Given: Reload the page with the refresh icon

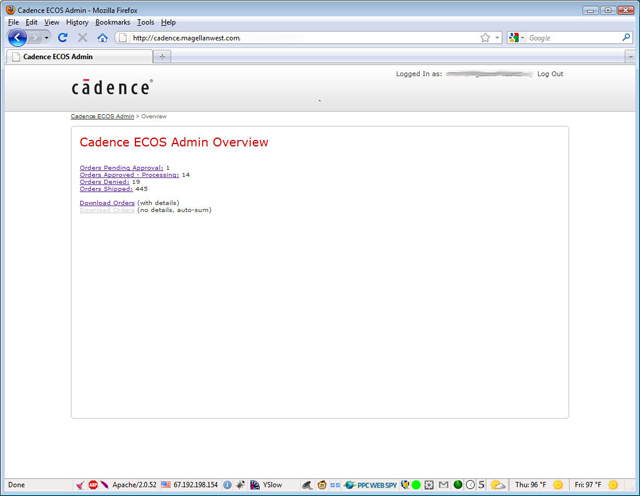Looking at the screenshot, I should click(x=62, y=38).
